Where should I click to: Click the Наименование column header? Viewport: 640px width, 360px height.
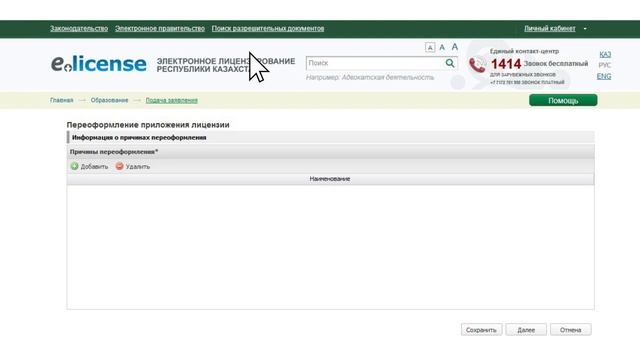point(330,179)
